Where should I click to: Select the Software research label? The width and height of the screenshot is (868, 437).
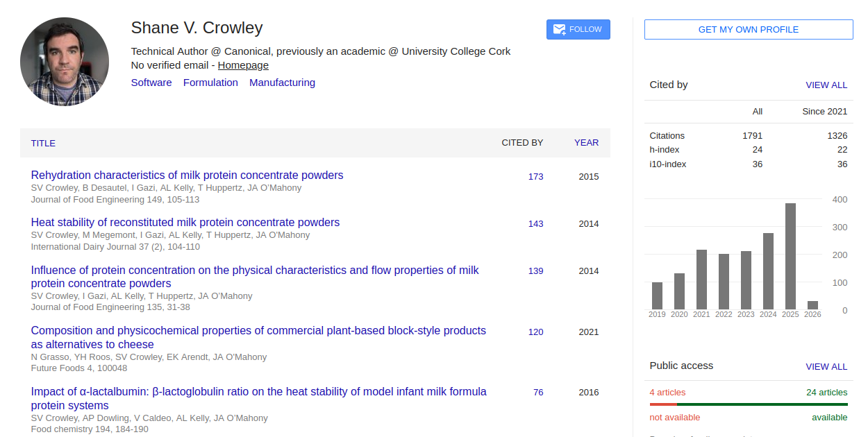(x=151, y=82)
